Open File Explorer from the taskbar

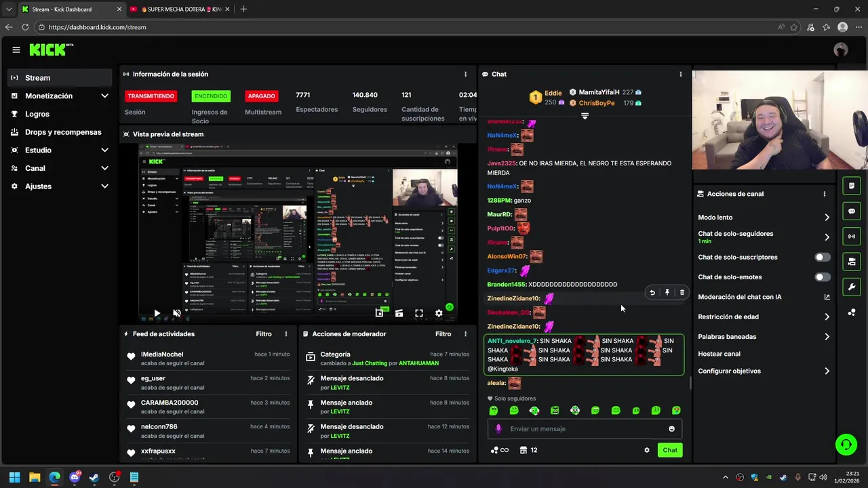point(35,477)
